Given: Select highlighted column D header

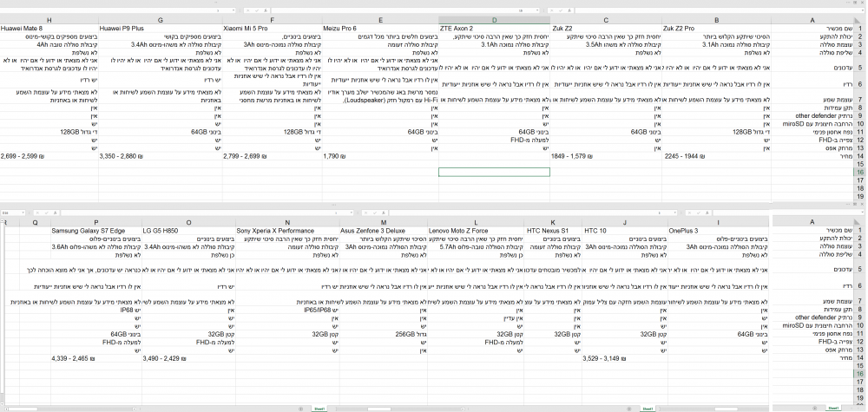Looking at the screenshot, I should 495,20.
